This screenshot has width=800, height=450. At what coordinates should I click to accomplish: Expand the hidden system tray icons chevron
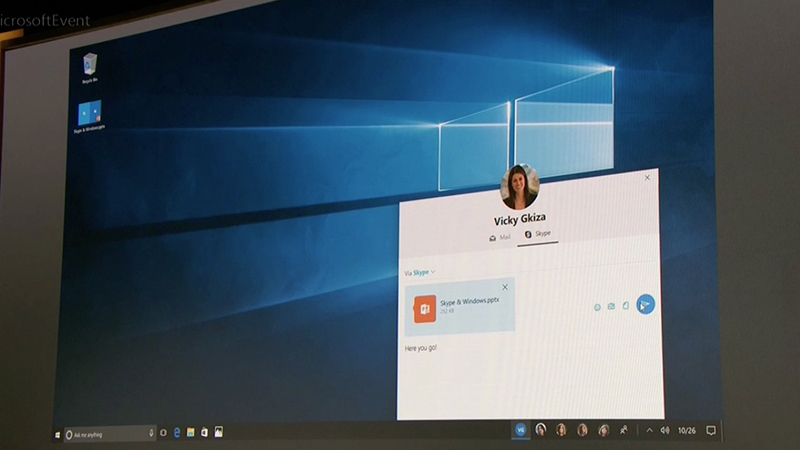[x=649, y=431]
